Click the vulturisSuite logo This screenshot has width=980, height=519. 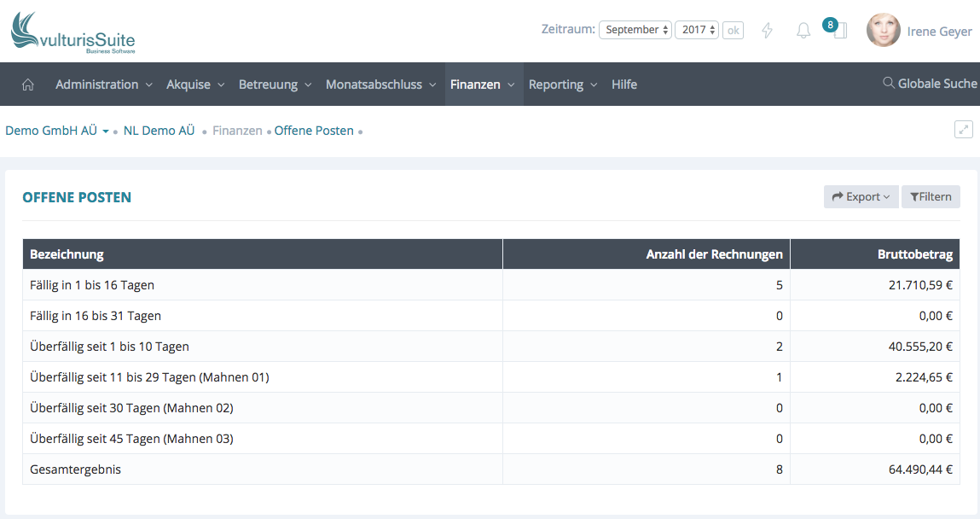(72, 32)
